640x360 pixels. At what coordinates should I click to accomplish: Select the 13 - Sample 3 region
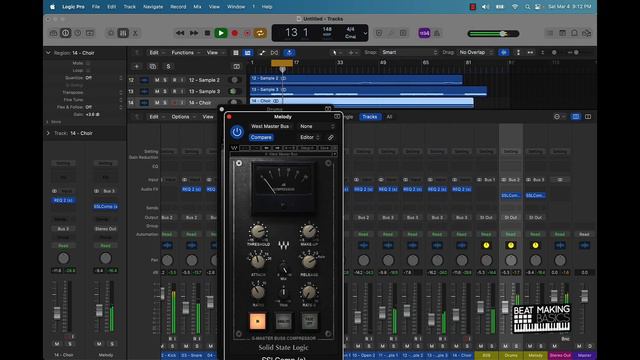pyautogui.click(x=368, y=91)
